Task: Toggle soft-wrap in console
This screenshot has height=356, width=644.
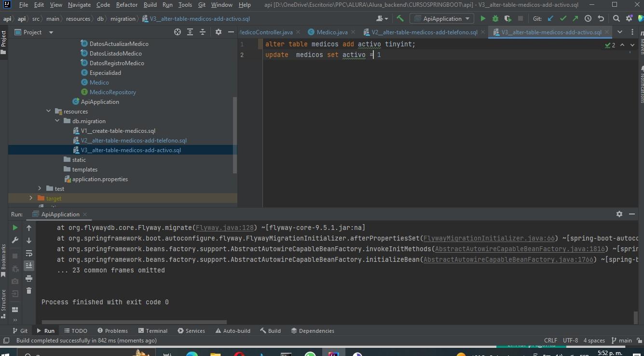Action: click(x=29, y=253)
